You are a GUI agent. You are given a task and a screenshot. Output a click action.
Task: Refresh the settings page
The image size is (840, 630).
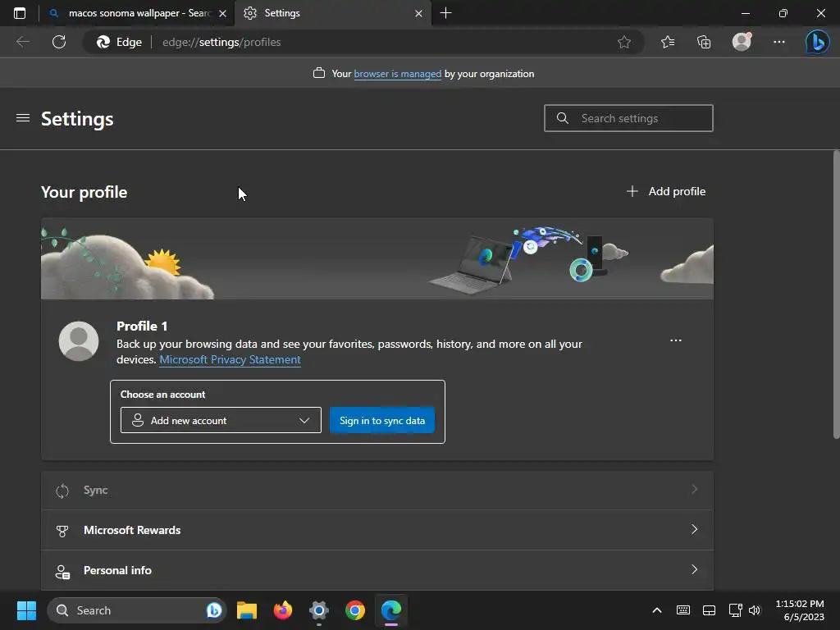click(x=59, y=42)
